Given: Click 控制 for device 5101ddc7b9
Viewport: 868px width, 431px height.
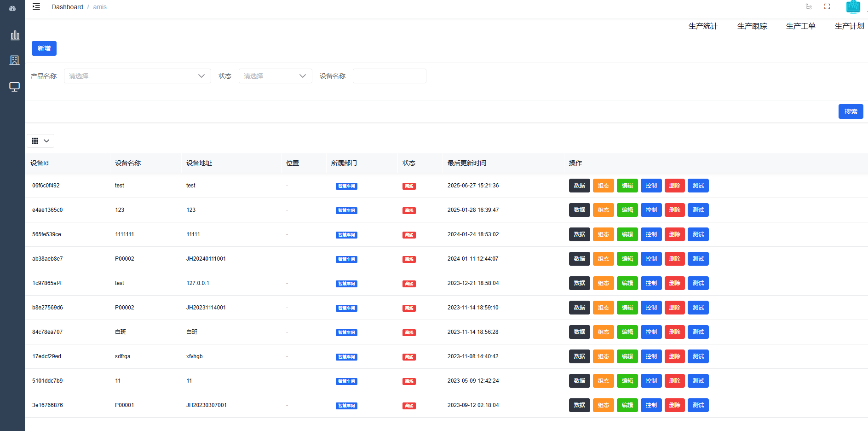Looking at the screenshot, I should point(651,381).
